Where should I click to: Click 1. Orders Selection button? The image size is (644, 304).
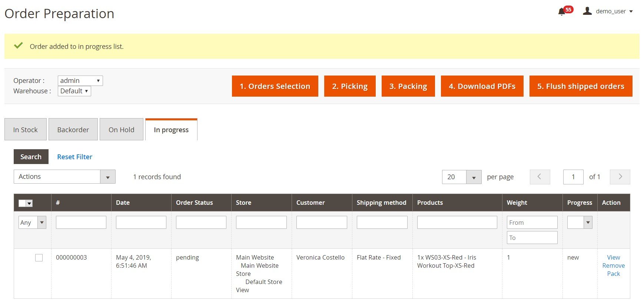pyautogui.click(x=275, y=86)
